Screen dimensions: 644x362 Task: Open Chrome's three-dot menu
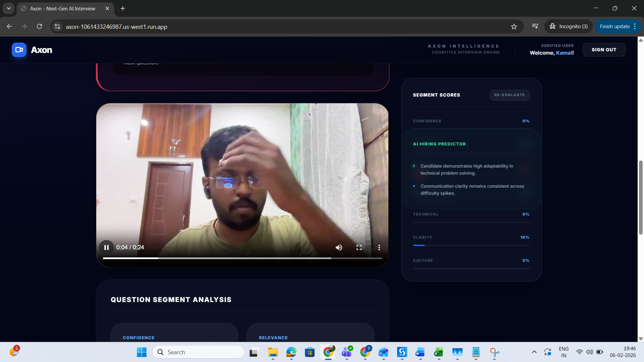point(635,26)
